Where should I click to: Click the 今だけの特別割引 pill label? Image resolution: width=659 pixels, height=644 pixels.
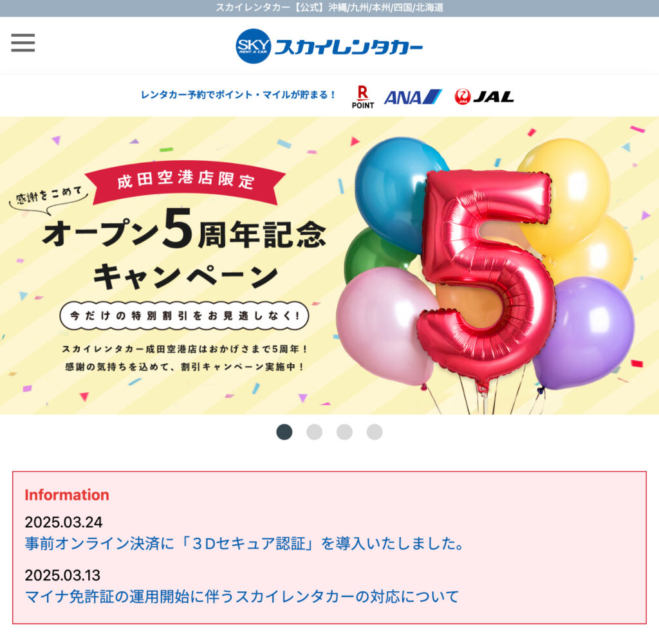184,315
